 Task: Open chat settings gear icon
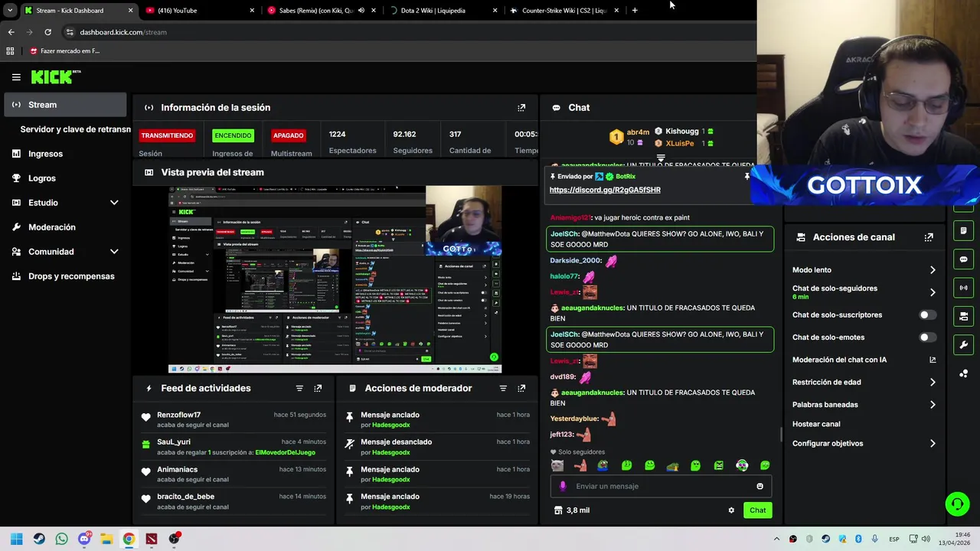(731, 510)
